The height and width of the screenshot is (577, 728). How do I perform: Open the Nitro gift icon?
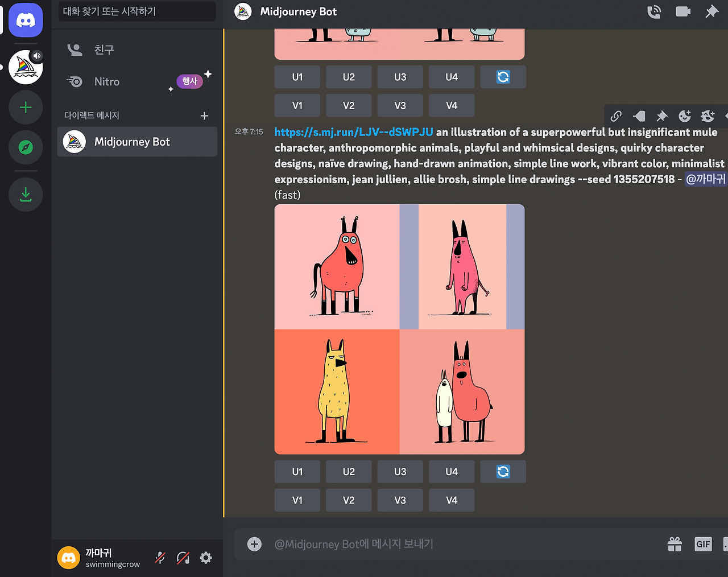point(675,544)
